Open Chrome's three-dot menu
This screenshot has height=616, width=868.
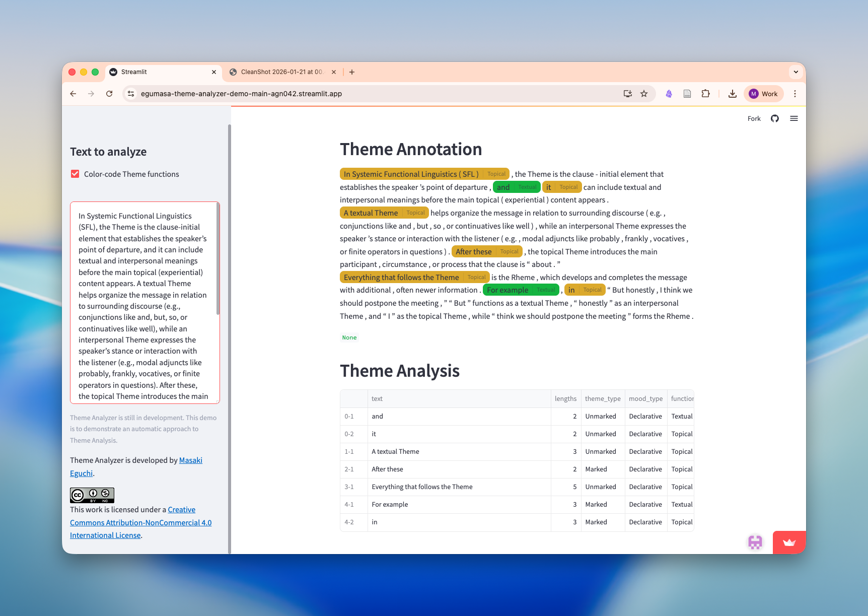[795, 94]
